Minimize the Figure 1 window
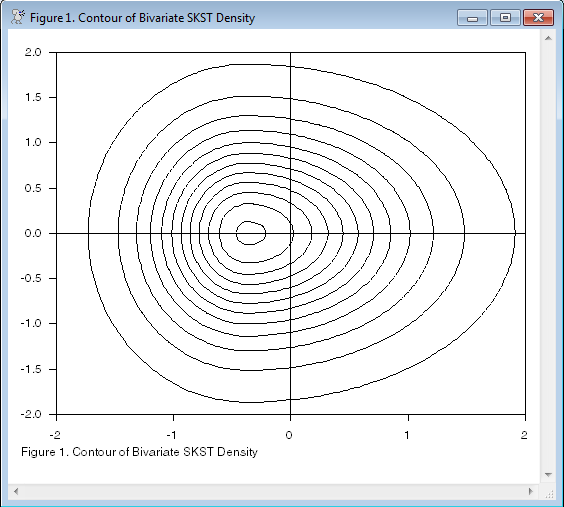This screenshot has height=507, width=564. click(x=472, y=18)
